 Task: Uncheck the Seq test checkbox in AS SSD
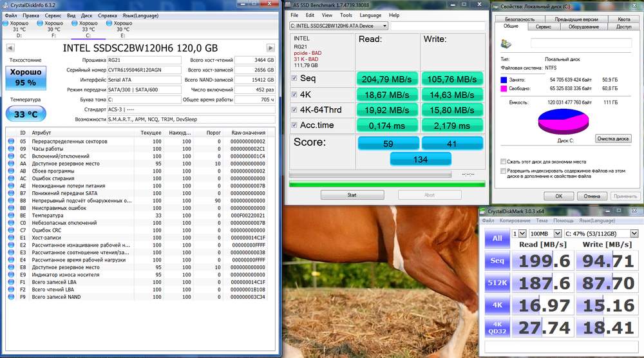pos(294,78)
